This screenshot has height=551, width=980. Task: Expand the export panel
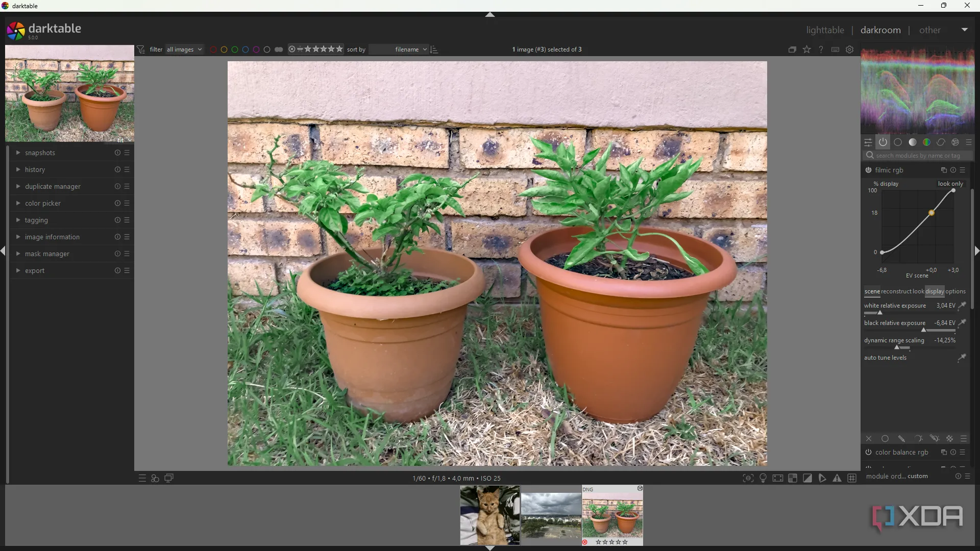[35, 271]
